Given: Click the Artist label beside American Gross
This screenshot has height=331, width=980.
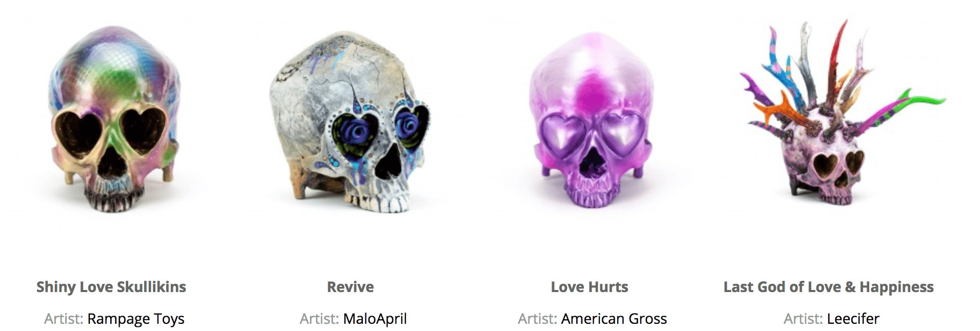Looking at the screenshot, I should (x=537, y=319).
